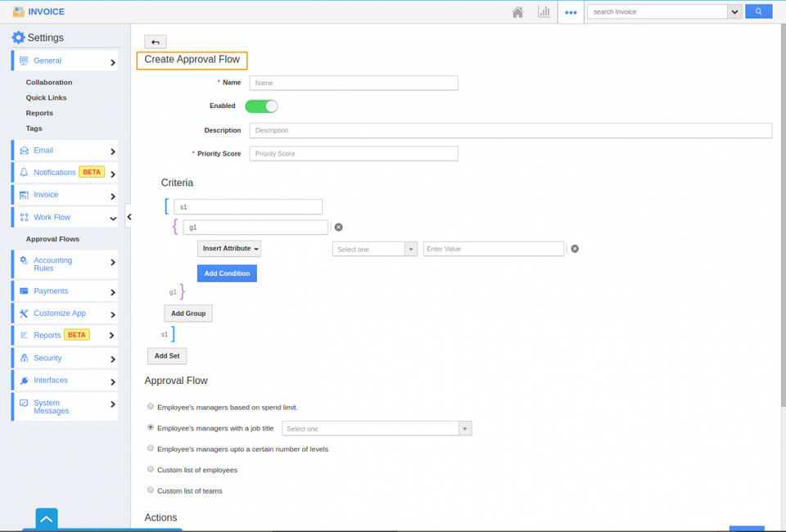Expand the Accounting Rules menu

point(65,264)
